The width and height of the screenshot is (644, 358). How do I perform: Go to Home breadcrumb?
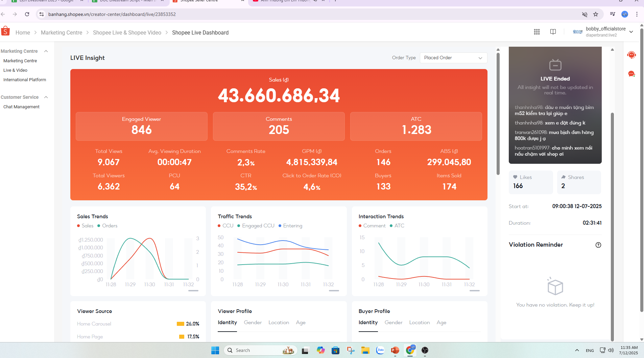pyautogui.click(x=23, y=32)
